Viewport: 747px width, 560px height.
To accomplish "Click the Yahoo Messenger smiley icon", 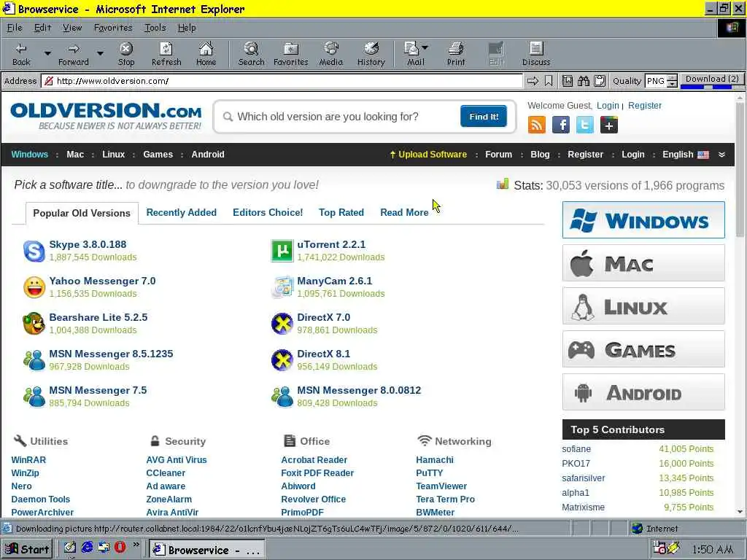I will (x=34, y=287).
